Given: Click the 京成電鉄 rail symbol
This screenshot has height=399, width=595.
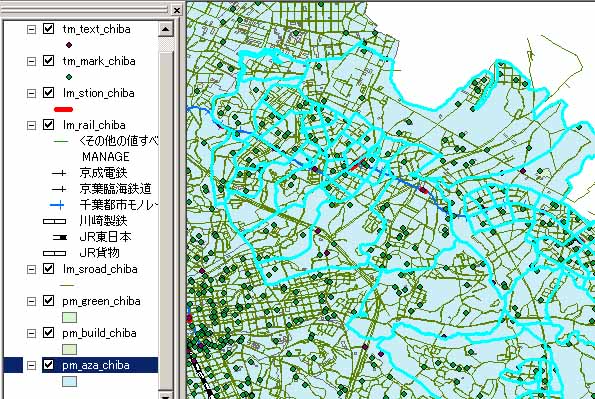Looking at the screenshot, I should (x=59, y=173).
